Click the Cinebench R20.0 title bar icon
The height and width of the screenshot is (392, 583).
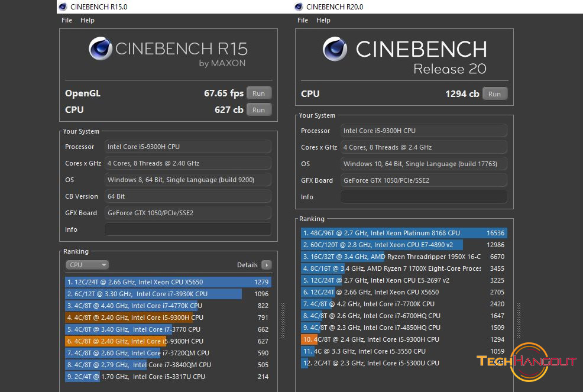click(x=299, y=7)
